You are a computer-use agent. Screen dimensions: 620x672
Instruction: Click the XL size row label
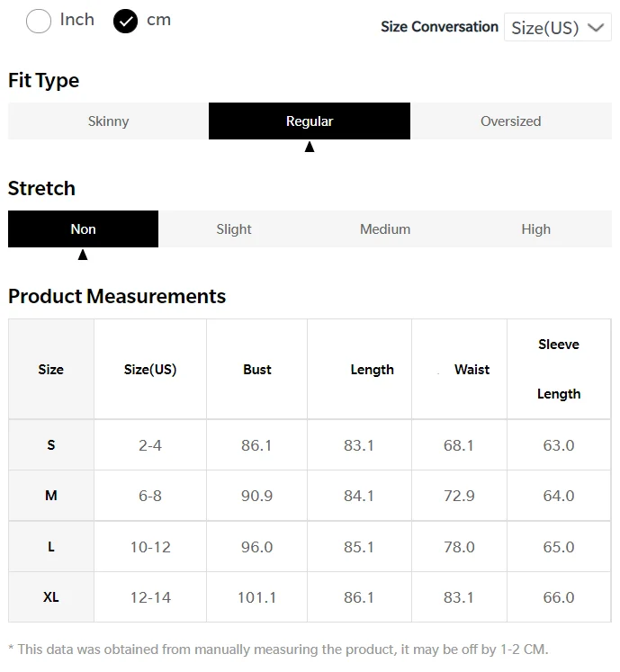(51, 597)
